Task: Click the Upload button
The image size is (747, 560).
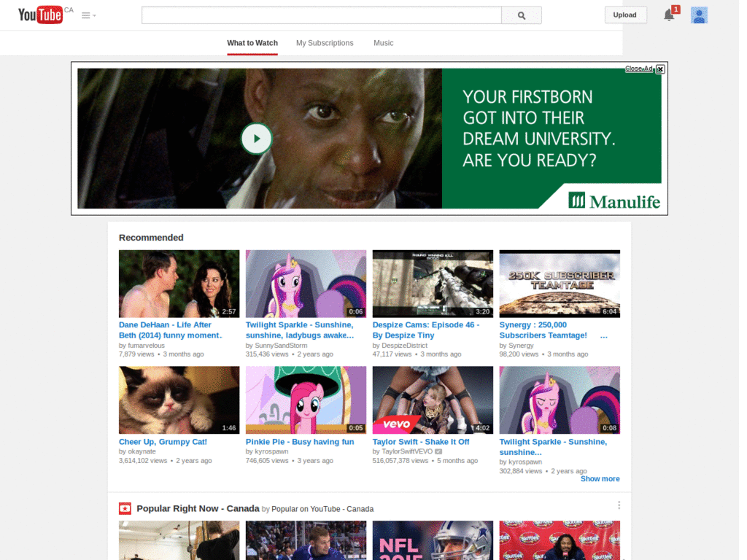Action: click(624, 15)
